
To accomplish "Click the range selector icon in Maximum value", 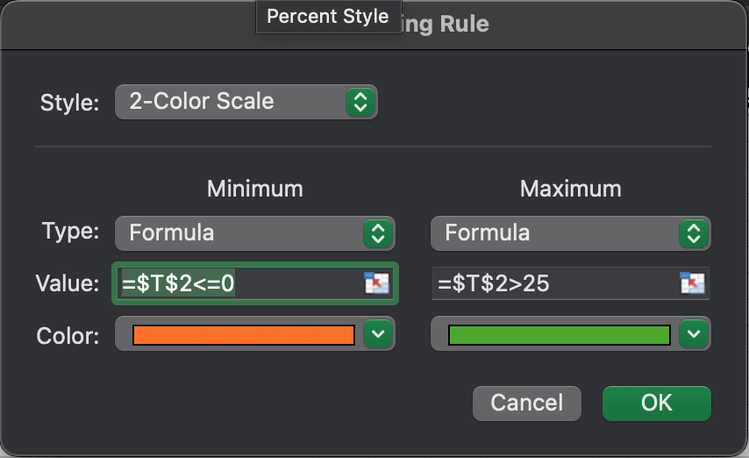I will pyautogui.click(x=692, y=284).
